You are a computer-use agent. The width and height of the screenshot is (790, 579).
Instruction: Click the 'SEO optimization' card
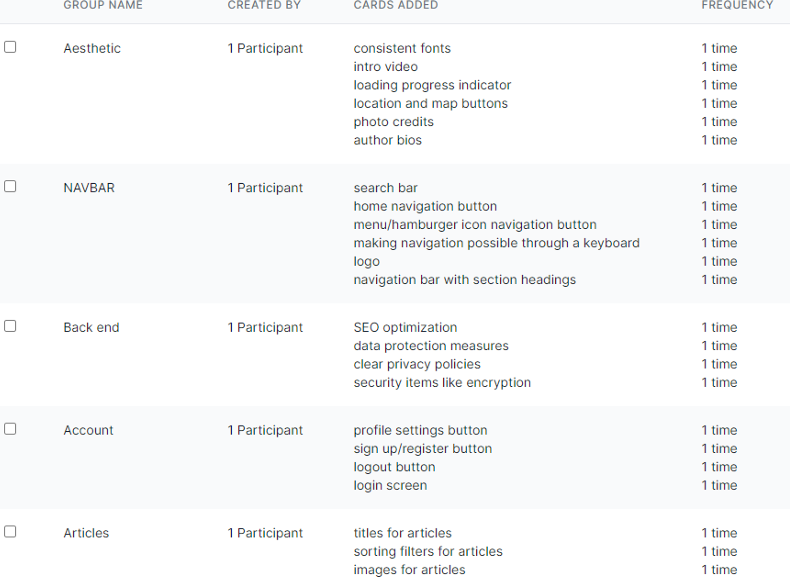click(x=405, y=327)
